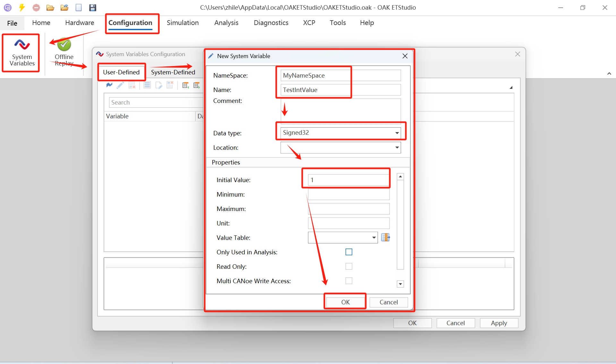
Task: Open the Simulation ribbon tab
Action: [183, 23]
